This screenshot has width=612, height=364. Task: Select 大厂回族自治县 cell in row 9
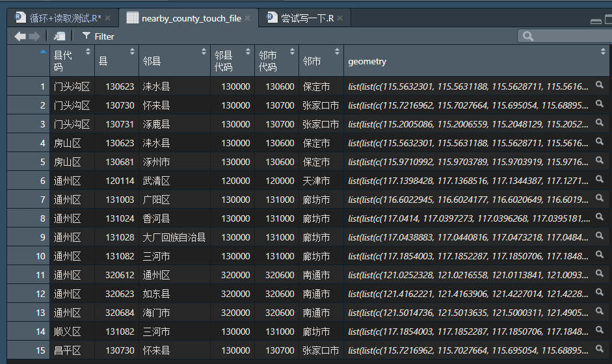point(175,237)
